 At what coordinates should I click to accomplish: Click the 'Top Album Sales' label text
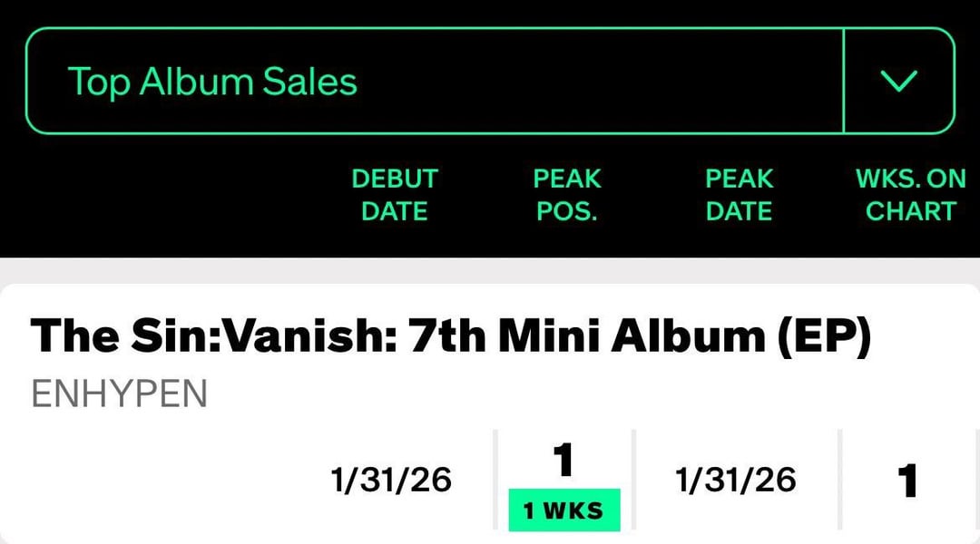point(212,82)
